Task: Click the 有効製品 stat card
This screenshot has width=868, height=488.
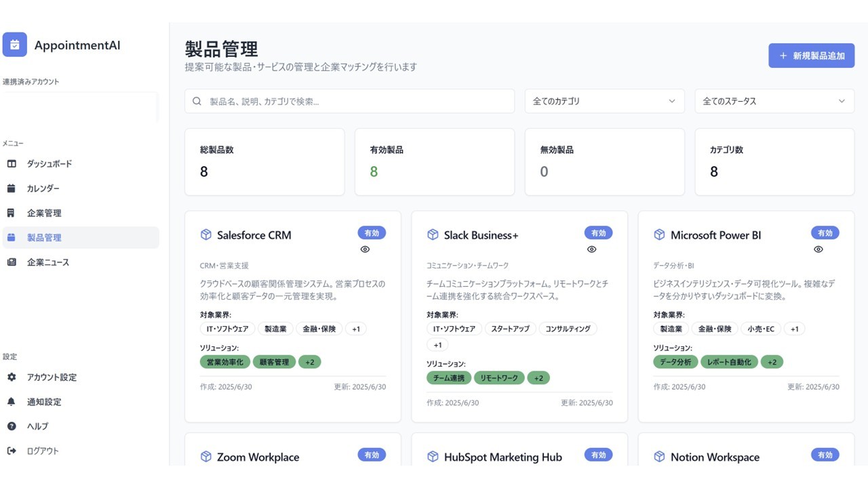Action: coord(435,162)
